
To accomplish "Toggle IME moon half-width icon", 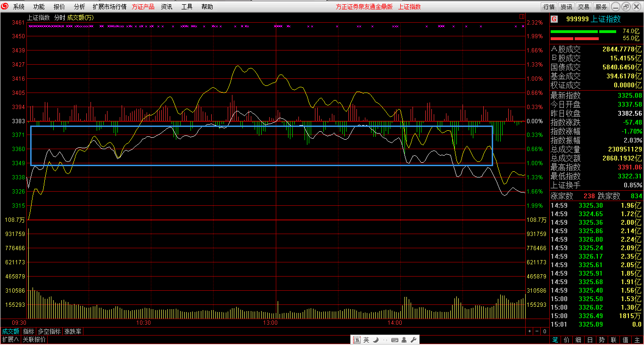I will (376, 340).
